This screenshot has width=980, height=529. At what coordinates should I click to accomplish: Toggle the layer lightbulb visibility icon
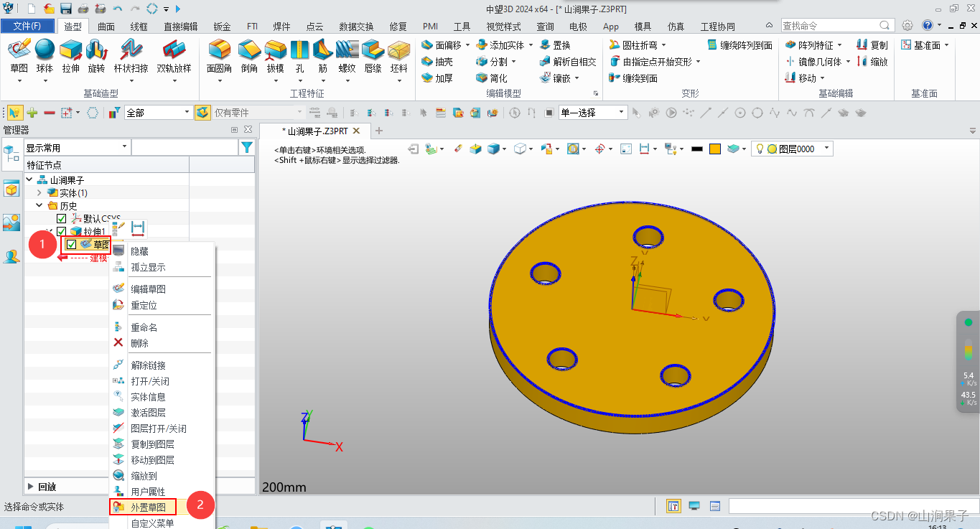pos(759,149)
